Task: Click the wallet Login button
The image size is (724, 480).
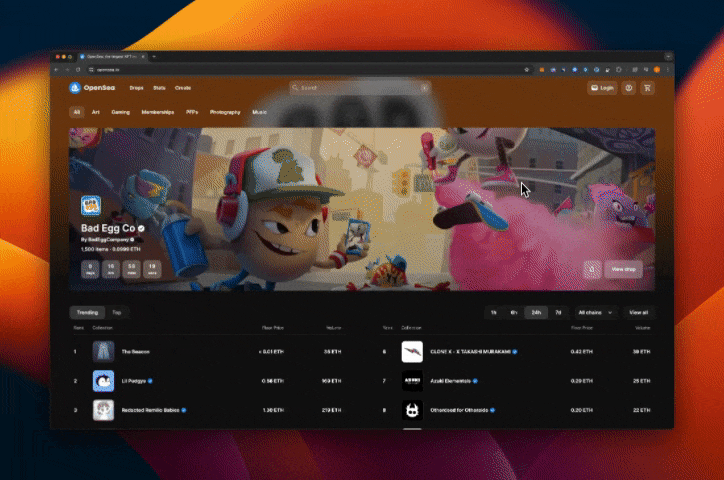Action: pyautogui.click(x=602, y=88)
